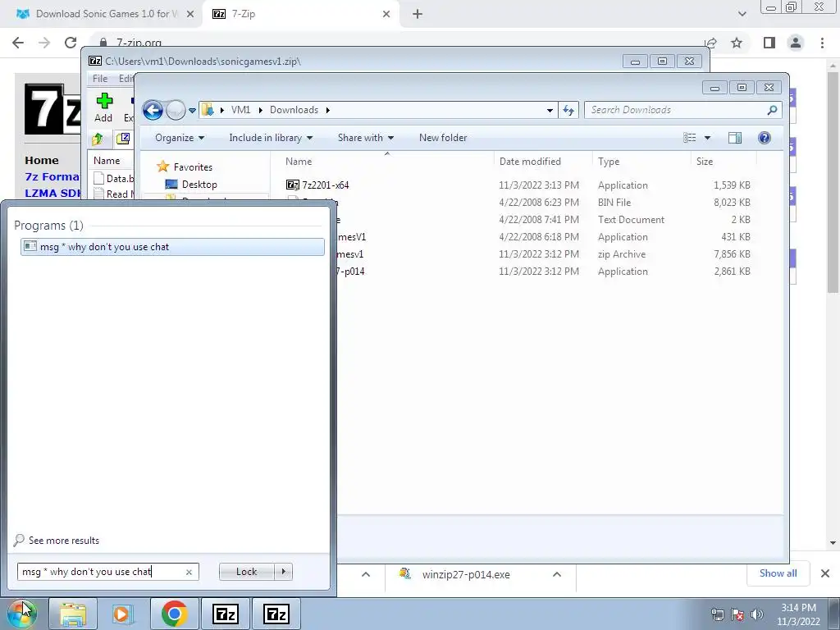840x630 pixels.
Task: Close the Chrome downloads bar
Action: (x=825, y=573)
